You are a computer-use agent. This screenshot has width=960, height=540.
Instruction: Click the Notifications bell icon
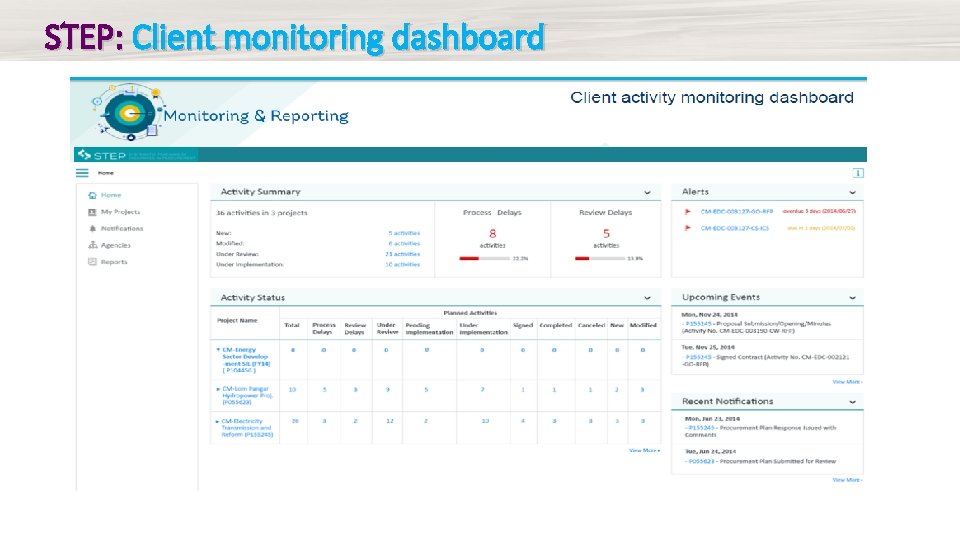pos(92,228)
